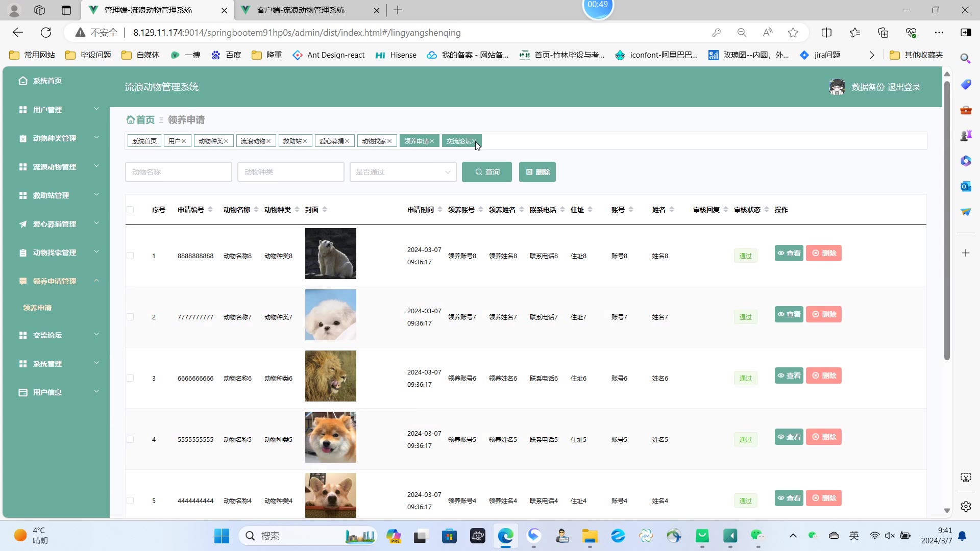
Task: Switch to 客户端-流浪动物管理系统 browser tab
Action: coord(301,10)
